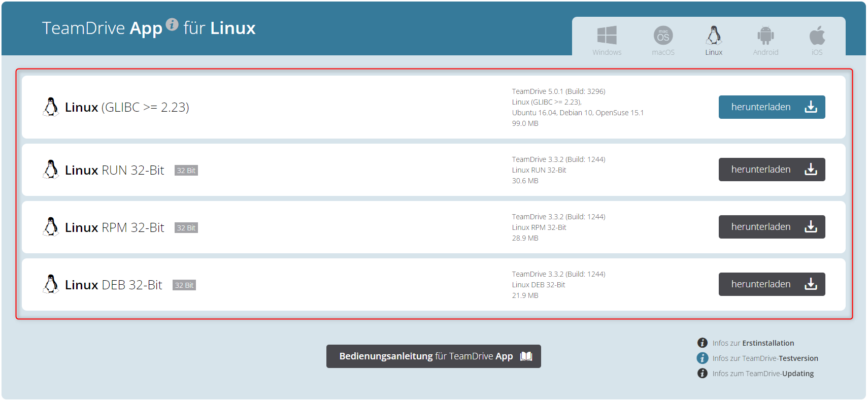Click the info icon next to TeamDrive App title
868x402 pixels.
pos(172,24)
